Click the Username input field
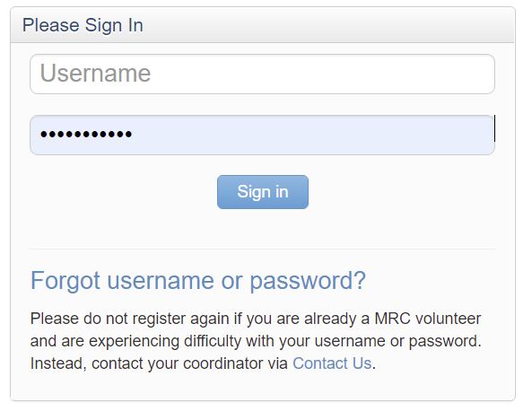Image resolution: width=532 pixels, height=420 pixels. (x=262, y=74)
